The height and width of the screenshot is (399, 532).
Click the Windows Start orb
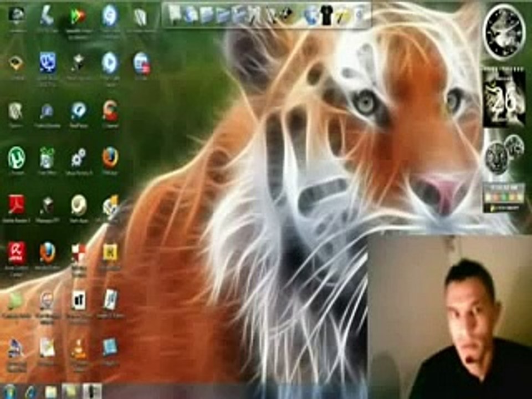pos(9,392)
